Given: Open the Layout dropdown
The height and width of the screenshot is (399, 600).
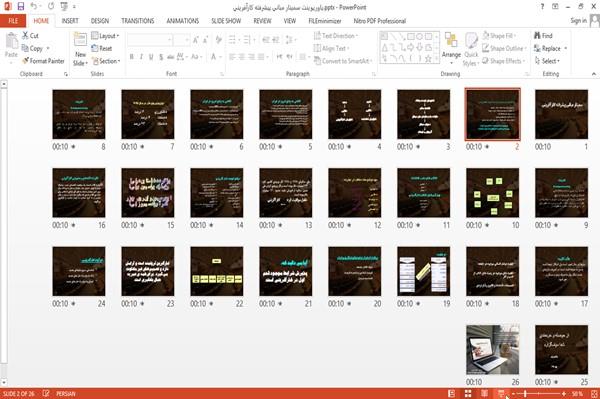Looking at the screenshot, I should pyautogui.click(x=105, y=36).
